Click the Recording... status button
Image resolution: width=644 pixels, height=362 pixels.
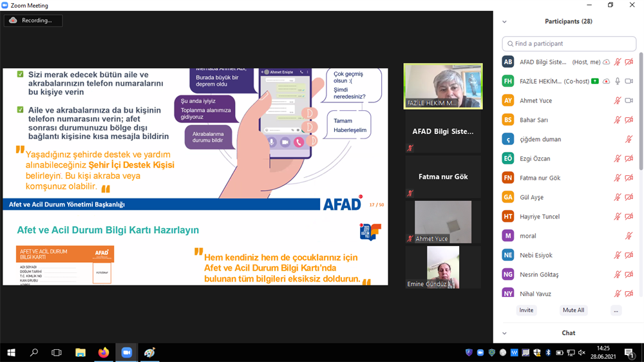point(33,21)
